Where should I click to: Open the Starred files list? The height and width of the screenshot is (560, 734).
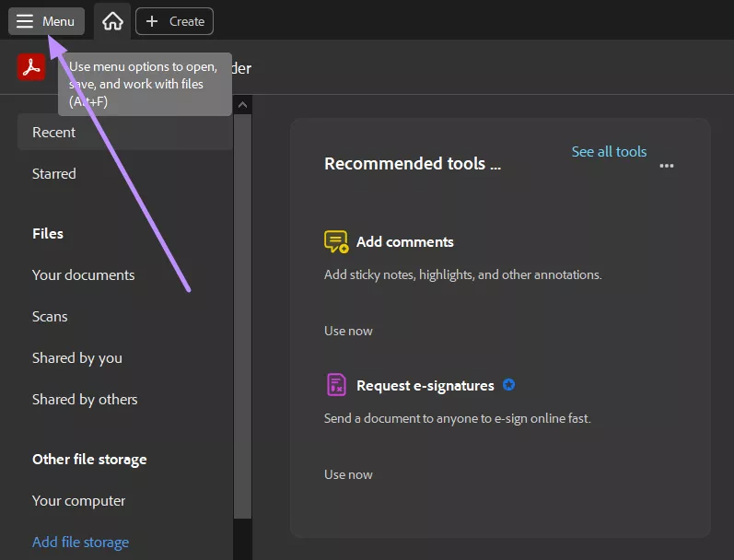(x=54, y=174)
